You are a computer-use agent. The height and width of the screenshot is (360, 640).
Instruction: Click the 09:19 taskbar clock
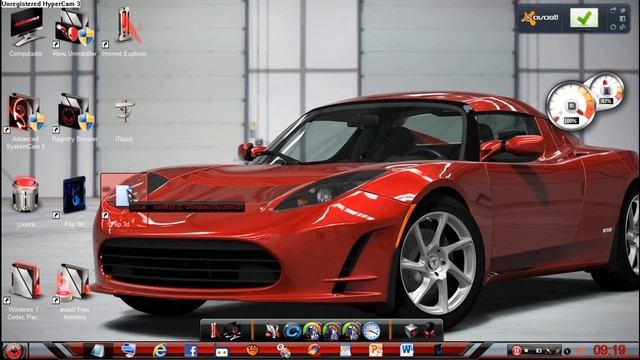[610, 350]
